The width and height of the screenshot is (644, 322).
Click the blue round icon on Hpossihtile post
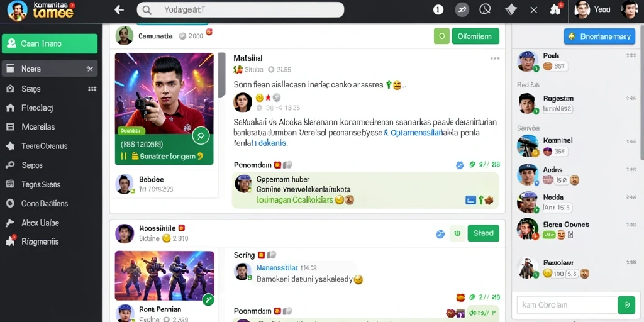coord(440,234)
